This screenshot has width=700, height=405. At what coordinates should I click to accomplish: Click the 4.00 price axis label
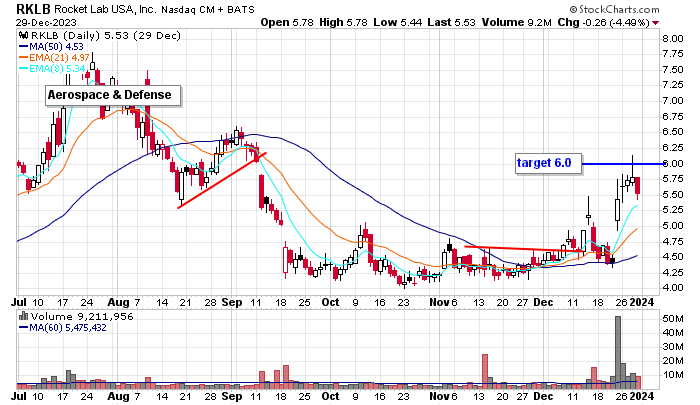pos(672,288)
